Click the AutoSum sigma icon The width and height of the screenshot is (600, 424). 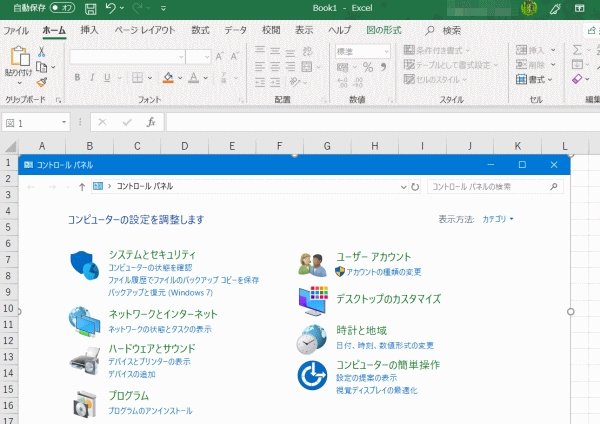577,50
